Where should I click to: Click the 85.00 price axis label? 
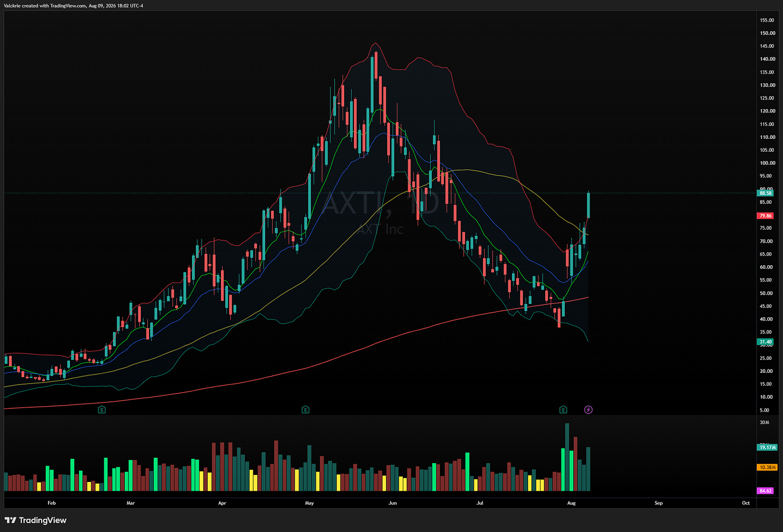pos(766,202)
